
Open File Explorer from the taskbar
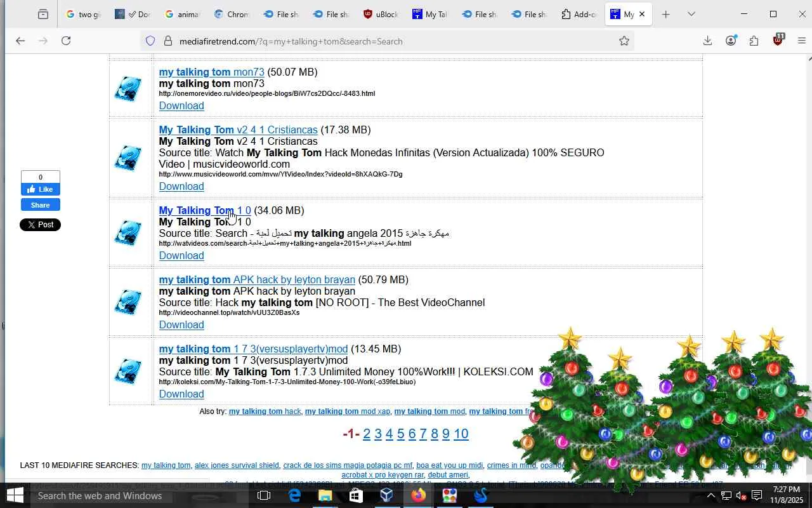tap(325, 496)
